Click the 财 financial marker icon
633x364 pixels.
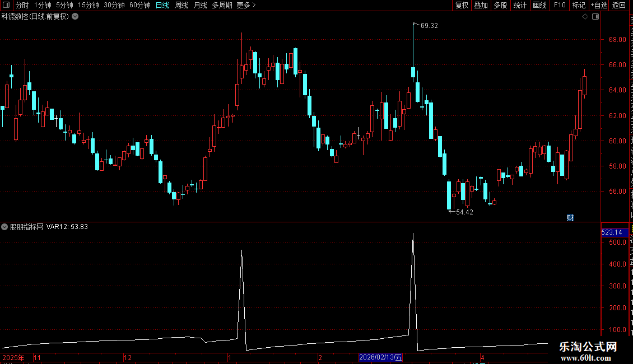[x=570, y=218]
